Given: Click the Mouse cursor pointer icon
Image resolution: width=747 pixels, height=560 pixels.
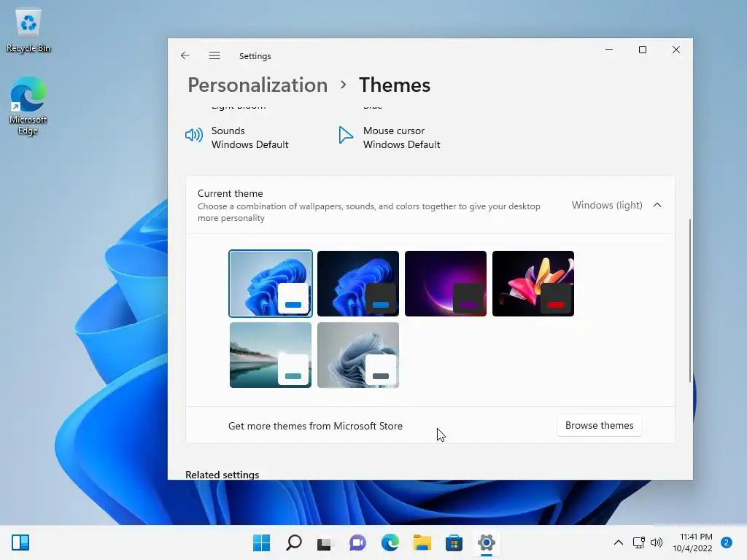Looking at the screenshot, I should click(x=346, y=135).
